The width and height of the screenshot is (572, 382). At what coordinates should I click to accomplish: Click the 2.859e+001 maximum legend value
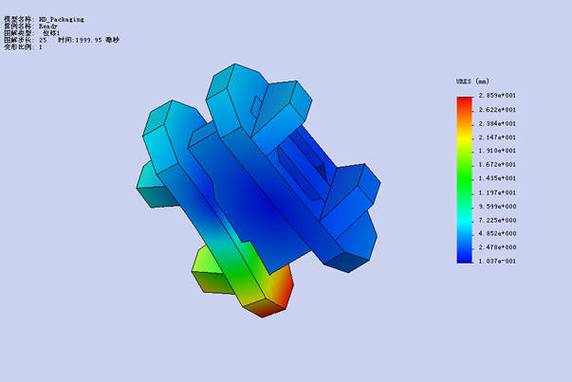click(x=497, y=96)
